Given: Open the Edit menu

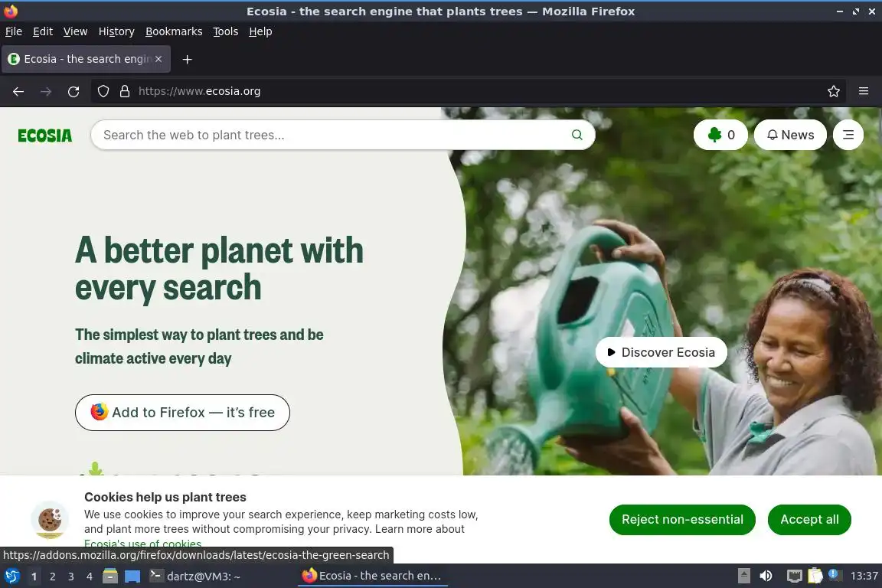Looking at the screenshot, I should (x=43, y=31).
